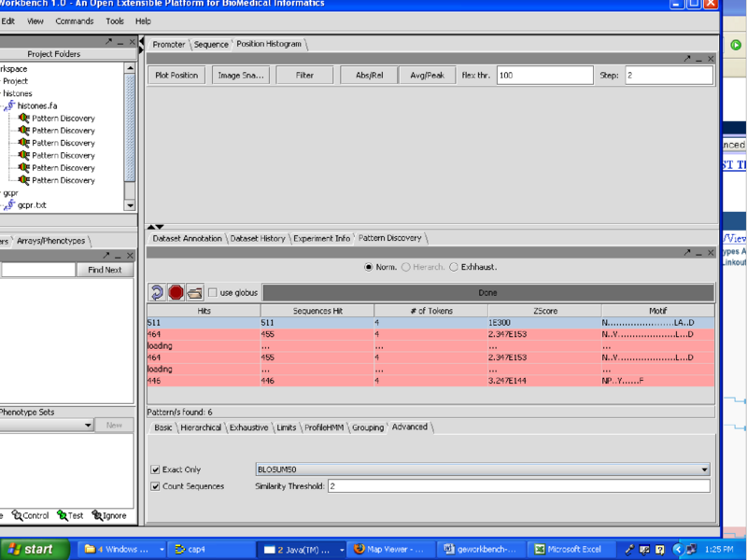Click the open folder icon beside use globus

(194, 293)
